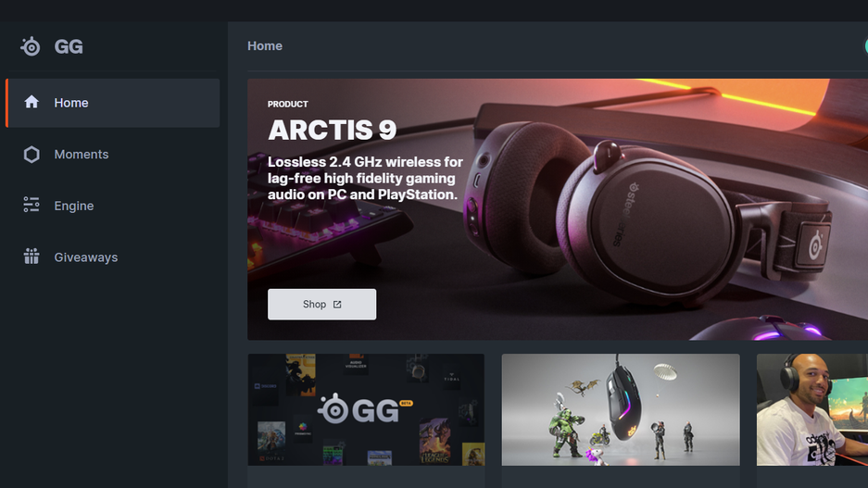
Task: Switch to the Engine section
Action: click(113, 206)
